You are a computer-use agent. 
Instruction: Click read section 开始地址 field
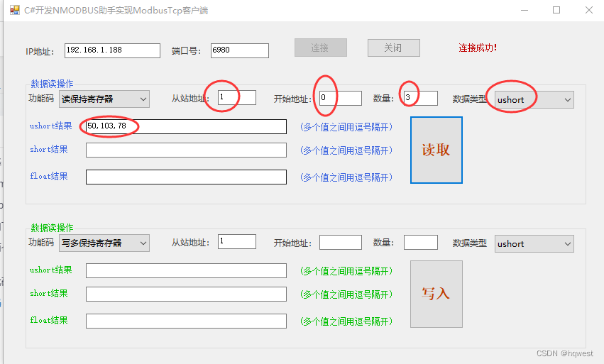341,98
